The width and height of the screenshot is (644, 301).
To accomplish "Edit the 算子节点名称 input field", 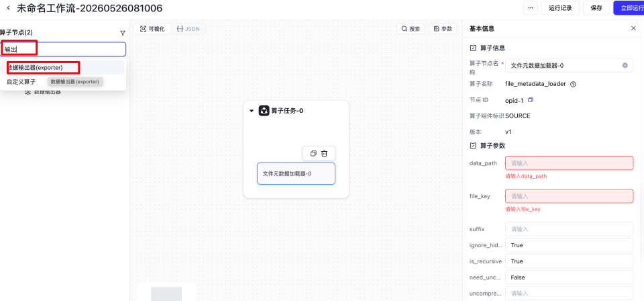I will [570, 65].
